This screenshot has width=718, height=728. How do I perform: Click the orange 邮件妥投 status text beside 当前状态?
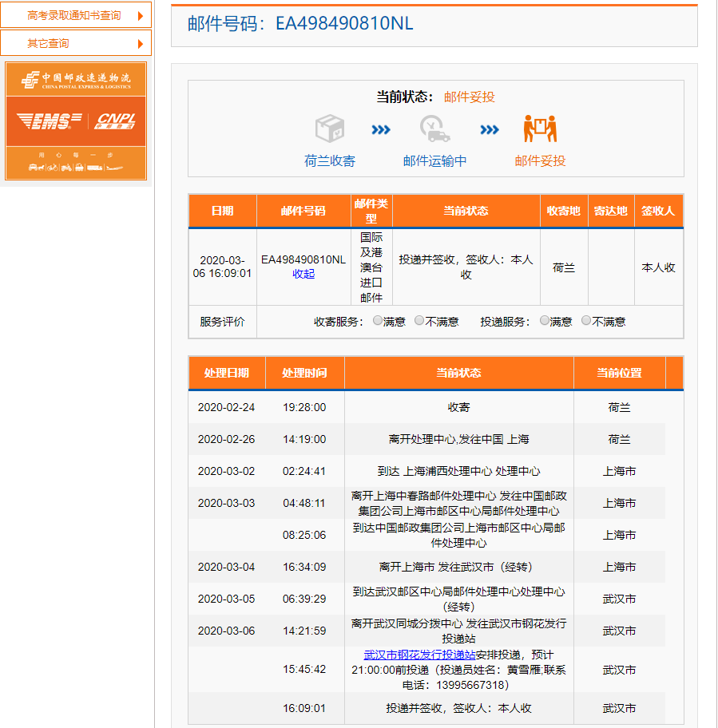coord(469,97)
